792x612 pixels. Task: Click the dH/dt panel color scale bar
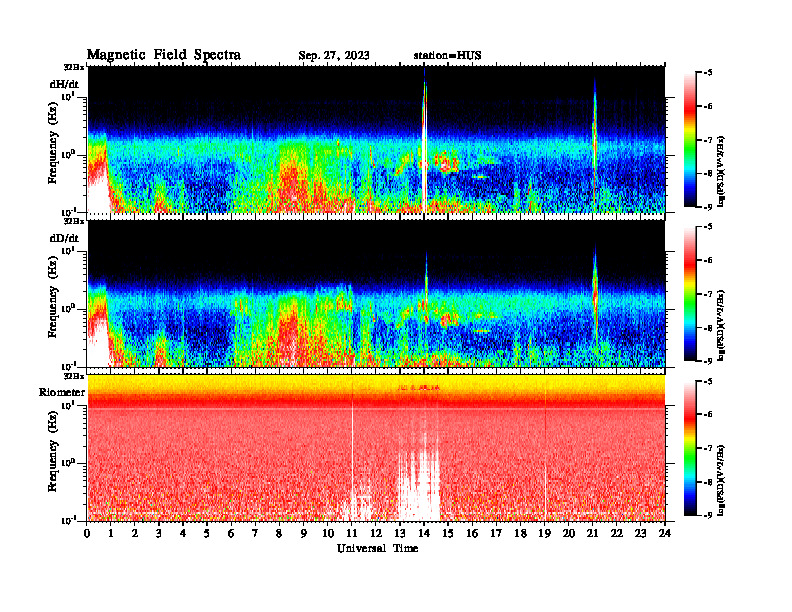pos(690,139)
